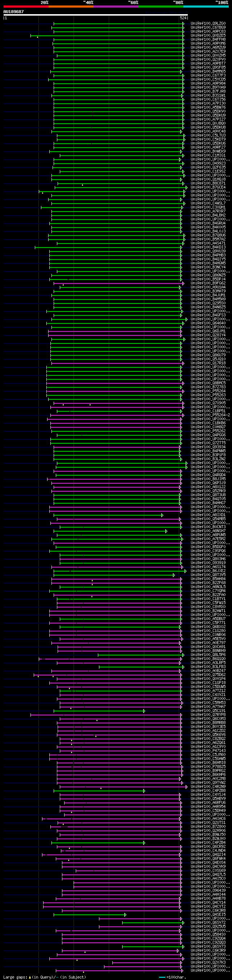Viewport: 232px width, 980px height.
Task: Select hit label UniRef100_Q4CY14
Action: [x=208, y=902]
